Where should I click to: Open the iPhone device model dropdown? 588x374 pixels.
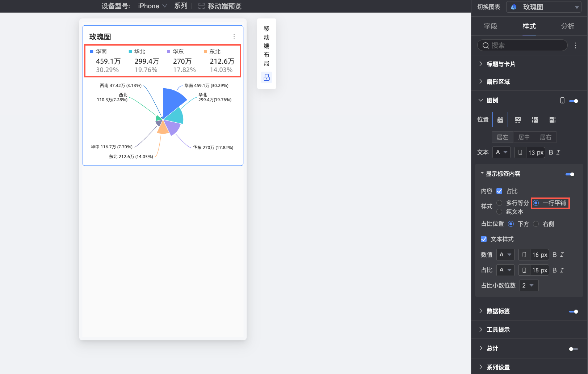(152, 6)
